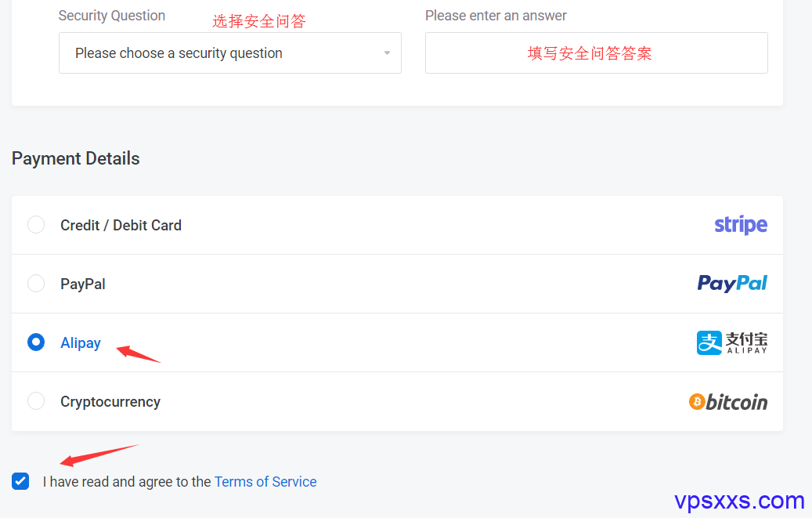Click the Stripe logo
Viewport: 812px width, 518px height.
coord(741,225)
